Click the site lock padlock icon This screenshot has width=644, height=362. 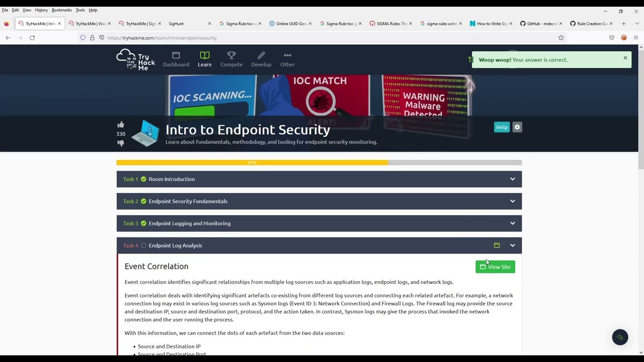[x=92, y=38]
